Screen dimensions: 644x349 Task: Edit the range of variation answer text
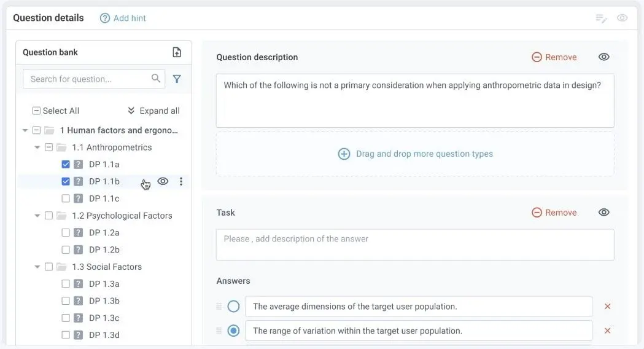click(x=419, y=331)
